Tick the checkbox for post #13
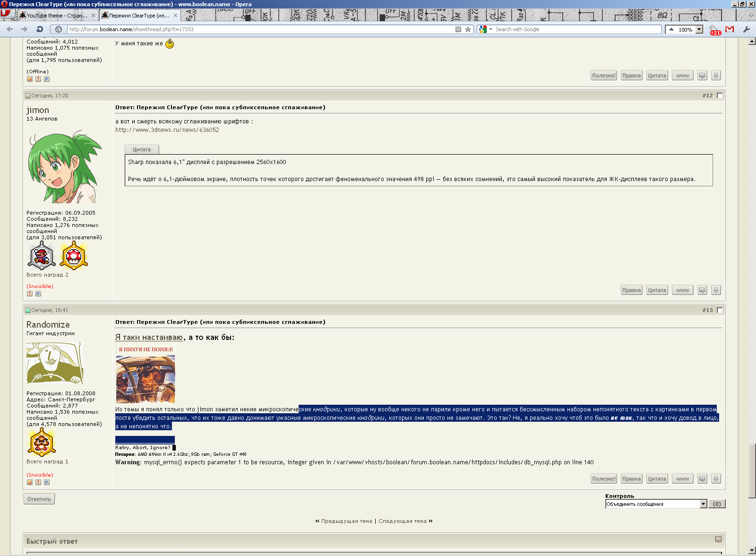The height and width of the screenshot is (556, 756). pyautogui.click(x=720, y=310)
